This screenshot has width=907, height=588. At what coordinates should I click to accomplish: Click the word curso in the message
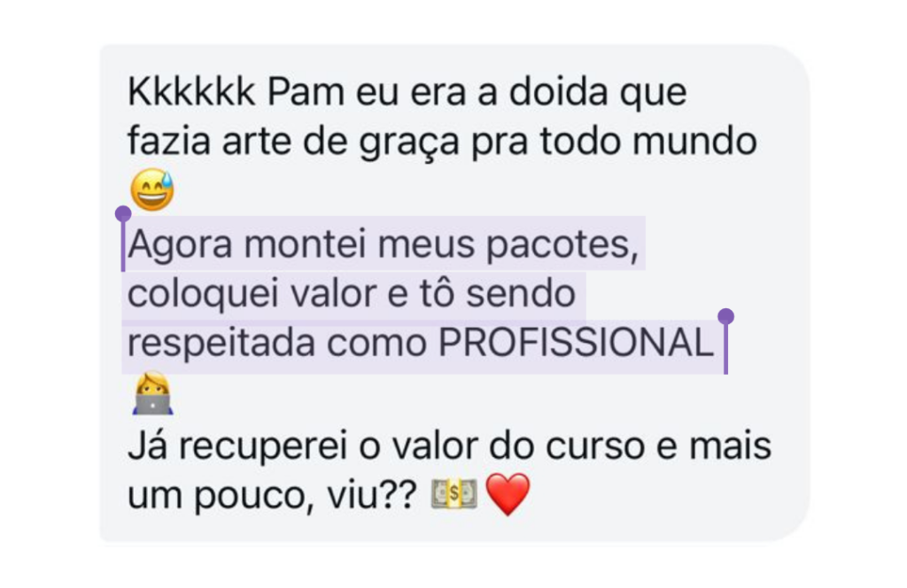[594, 447]
